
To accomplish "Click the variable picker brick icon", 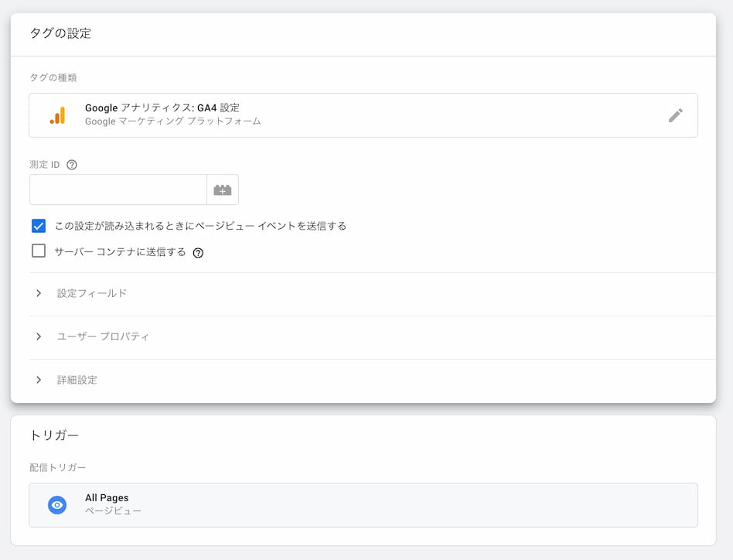I will click(x=223, y=190).
